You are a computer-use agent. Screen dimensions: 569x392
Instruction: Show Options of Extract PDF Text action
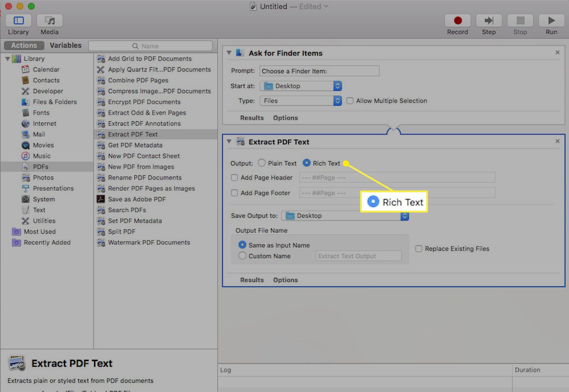point(286,280)
